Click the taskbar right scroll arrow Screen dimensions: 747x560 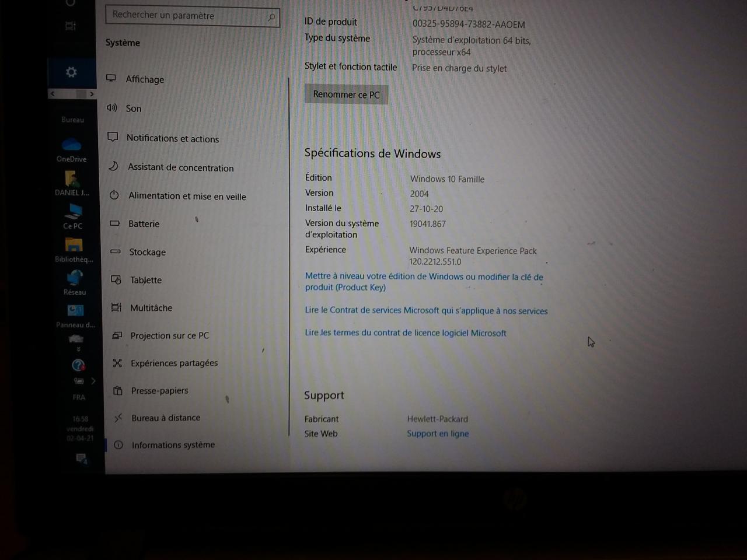tap(92, 94)
